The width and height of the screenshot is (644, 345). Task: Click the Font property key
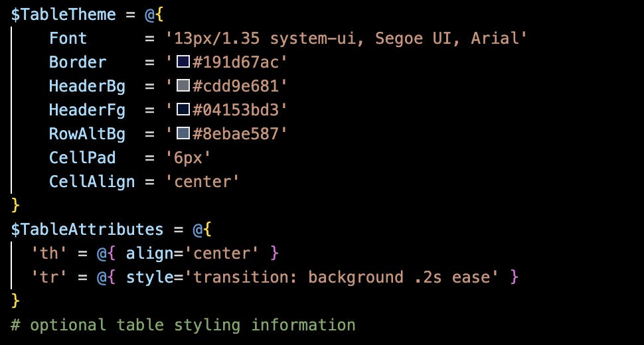coord(68,38)
